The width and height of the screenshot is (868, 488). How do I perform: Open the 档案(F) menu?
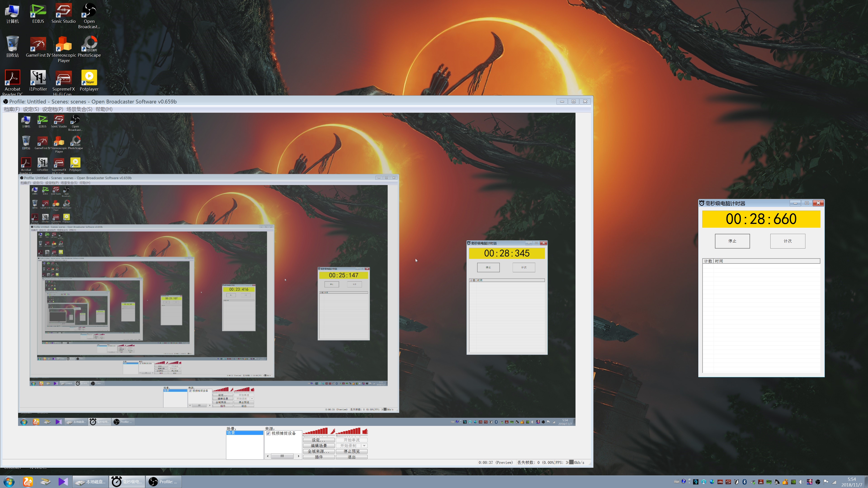12,109
